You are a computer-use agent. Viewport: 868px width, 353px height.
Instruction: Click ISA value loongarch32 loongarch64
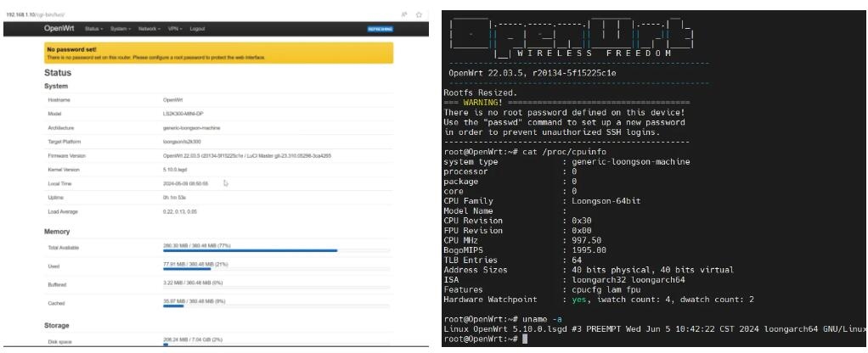[628, 280]
